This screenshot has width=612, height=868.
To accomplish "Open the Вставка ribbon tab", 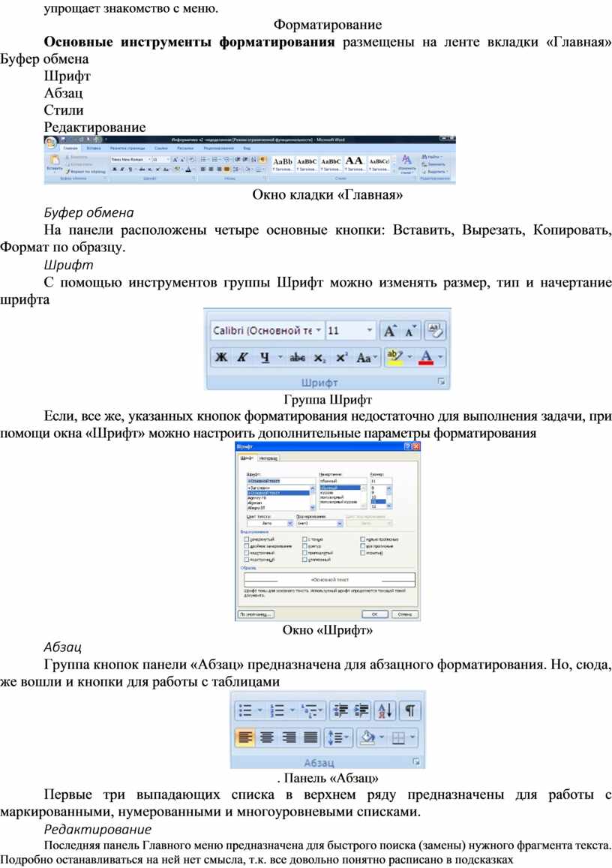I will [94, 149].
